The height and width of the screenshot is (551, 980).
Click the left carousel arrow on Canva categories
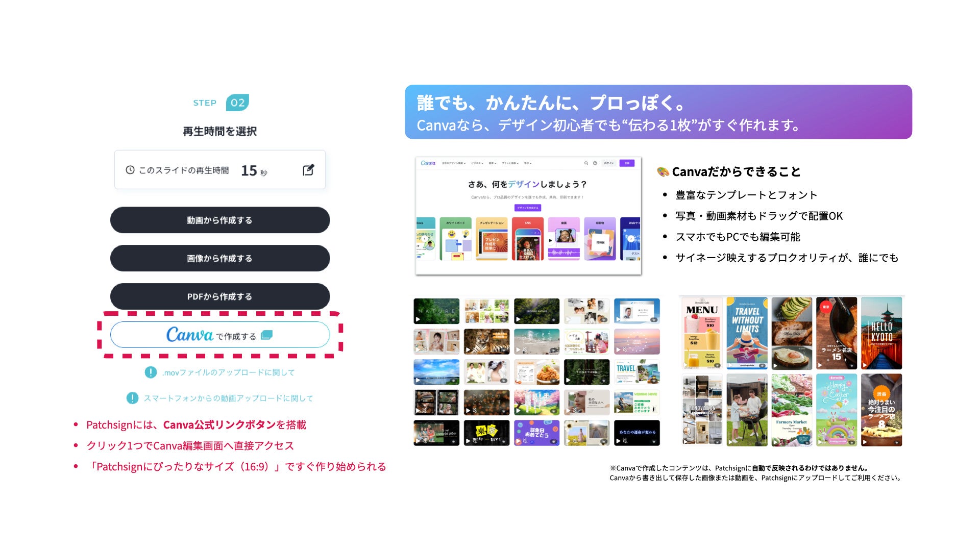click(x=424, y=239)
